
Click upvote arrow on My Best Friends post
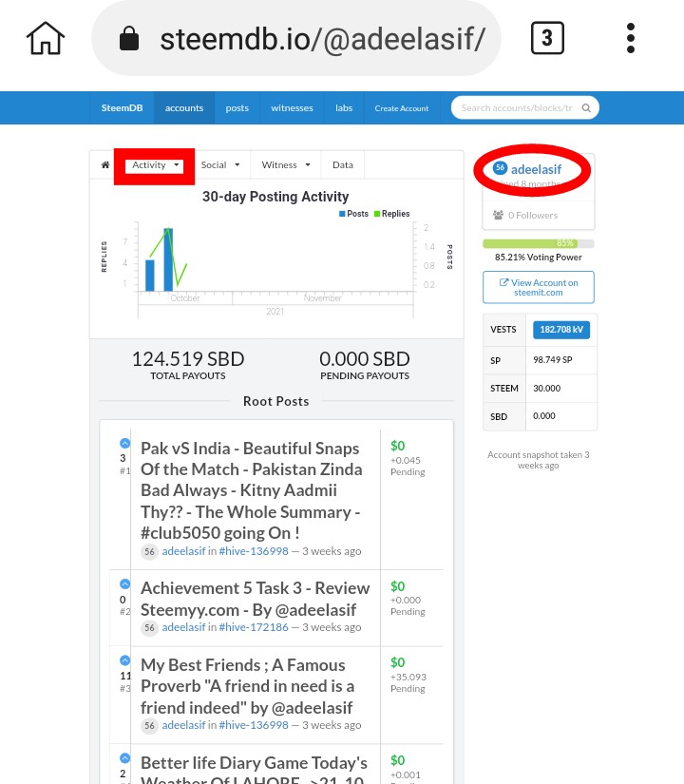[x=125, y=660]
